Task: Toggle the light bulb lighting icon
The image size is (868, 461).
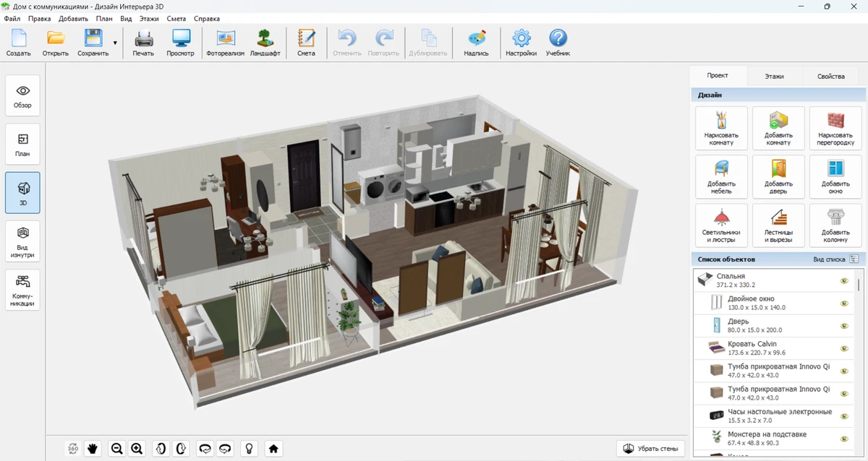Action: 250,449
